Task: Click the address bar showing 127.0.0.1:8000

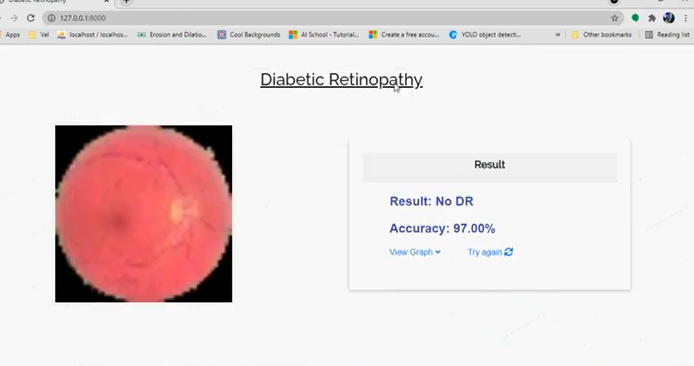Action: (333, 18)
